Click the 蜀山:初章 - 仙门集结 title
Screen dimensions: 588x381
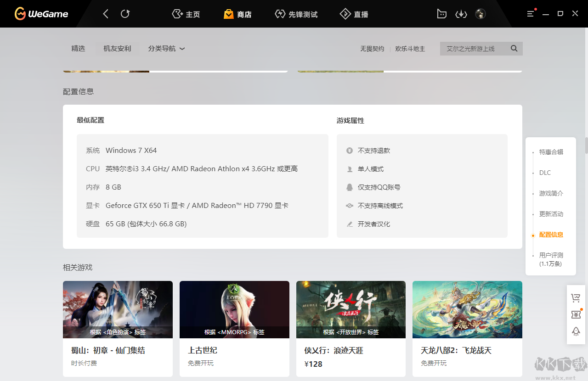coord(108,350)
